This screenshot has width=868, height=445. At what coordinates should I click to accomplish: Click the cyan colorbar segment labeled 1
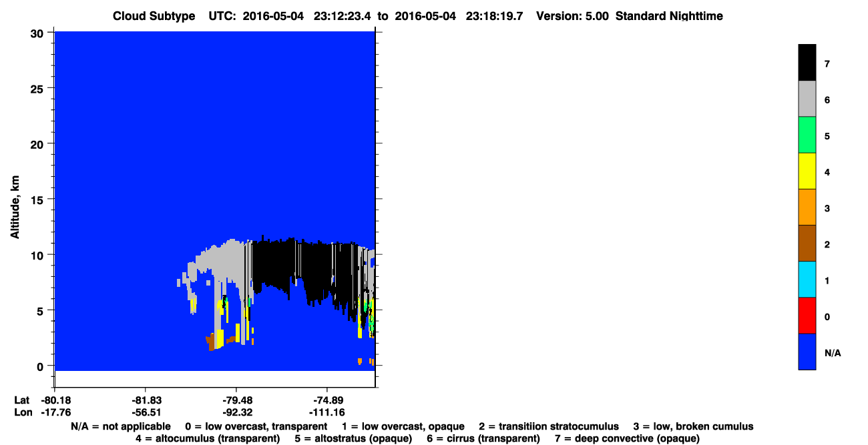[x=807, y=279]
